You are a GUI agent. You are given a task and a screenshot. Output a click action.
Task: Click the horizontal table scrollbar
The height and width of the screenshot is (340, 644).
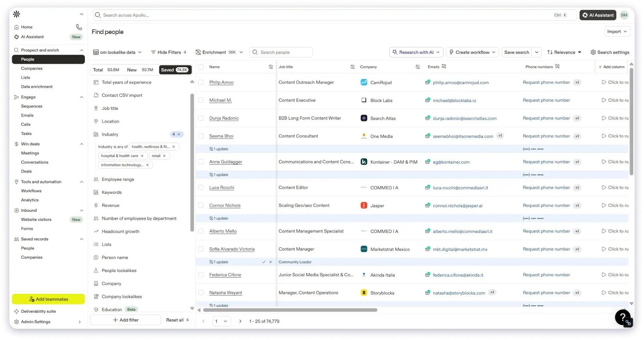pyautogui.click(x=290, y=310)
